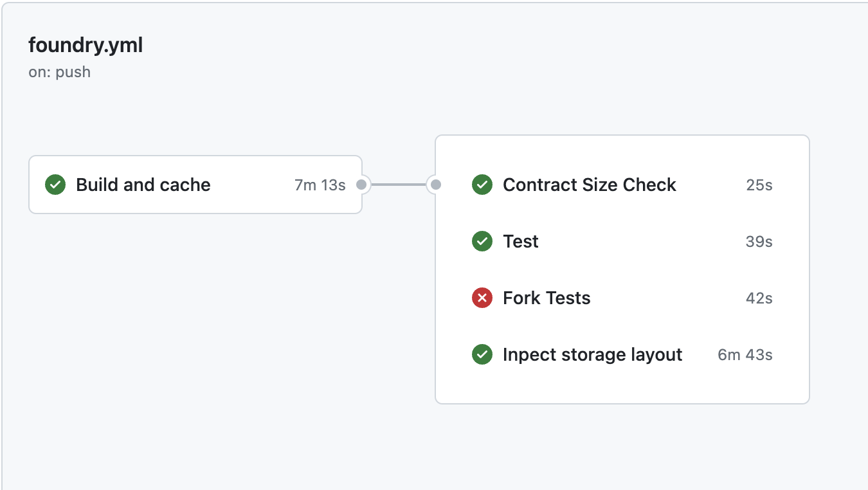
Task: Click the 7m 13s build duration
Action: [320, 185]
